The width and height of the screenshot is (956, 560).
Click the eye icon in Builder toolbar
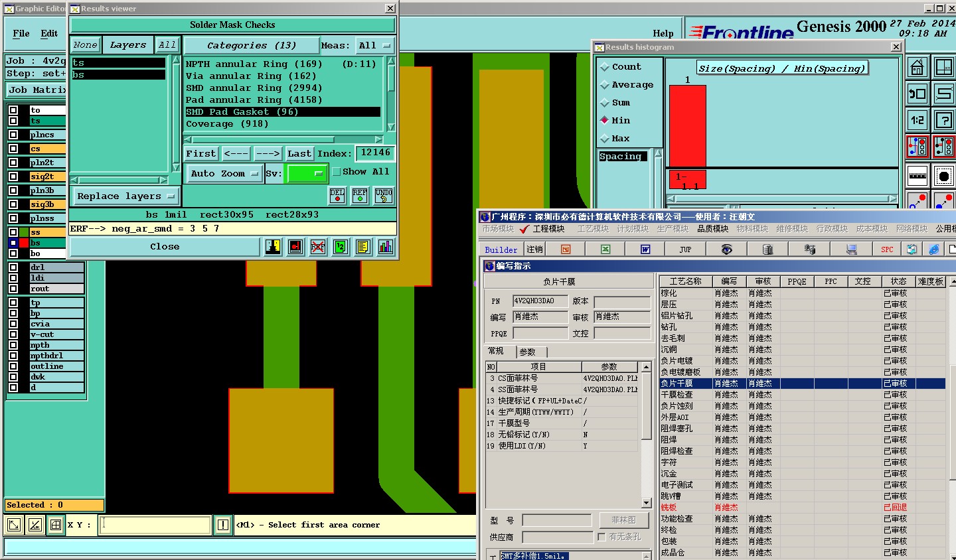727,249
